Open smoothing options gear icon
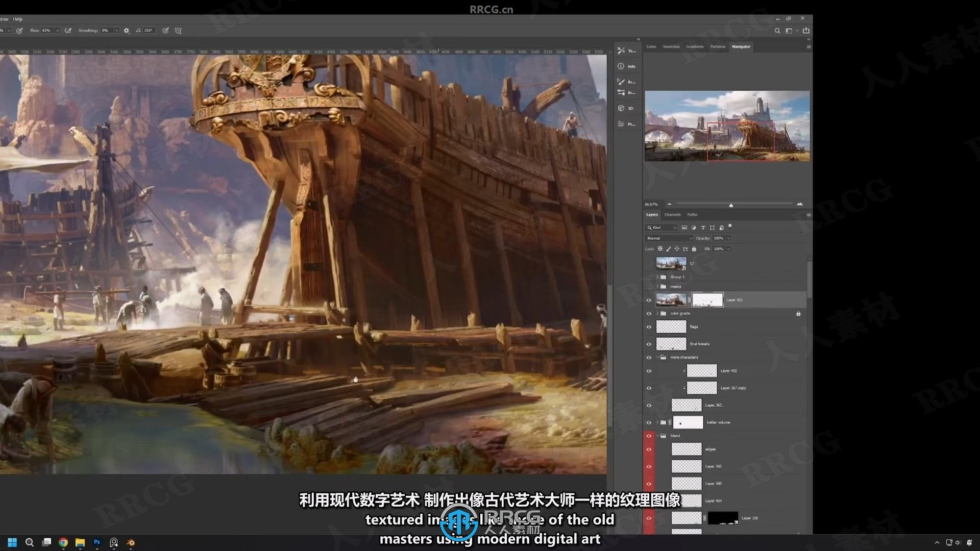The height and width of the screenshot is (551, 980). [127, 31]
